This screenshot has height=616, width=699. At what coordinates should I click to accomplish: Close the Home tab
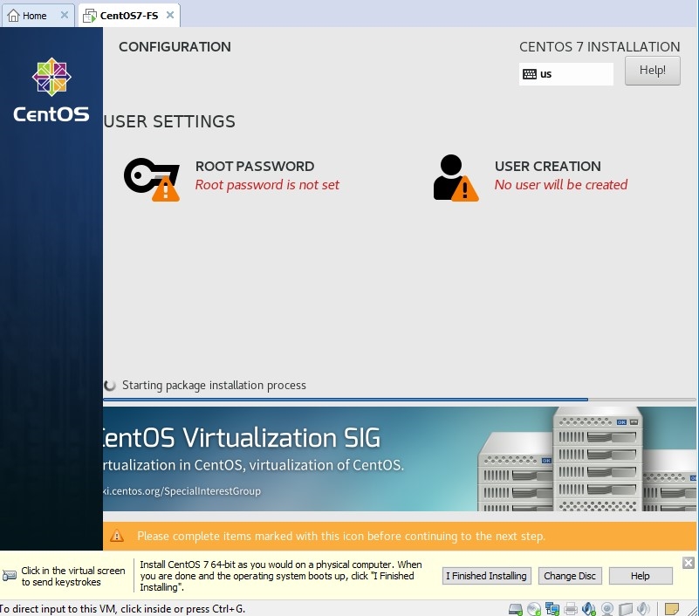(65, 16)
